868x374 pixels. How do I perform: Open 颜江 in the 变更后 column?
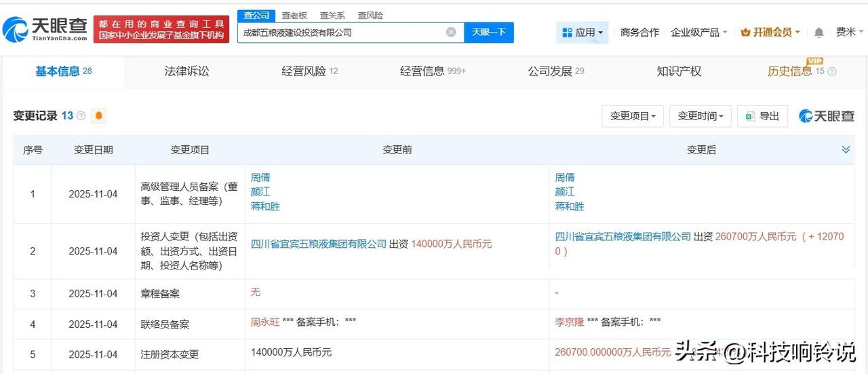tap(565, 192)
